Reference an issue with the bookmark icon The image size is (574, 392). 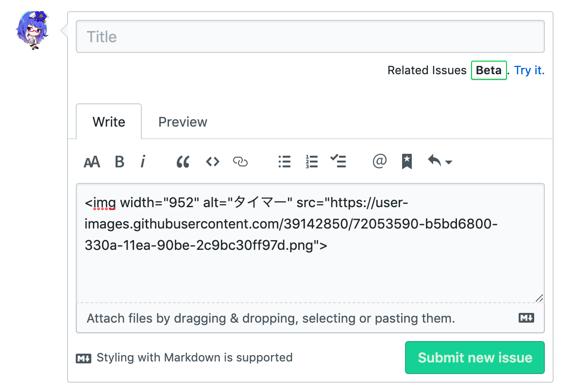[x=407, y=162]
